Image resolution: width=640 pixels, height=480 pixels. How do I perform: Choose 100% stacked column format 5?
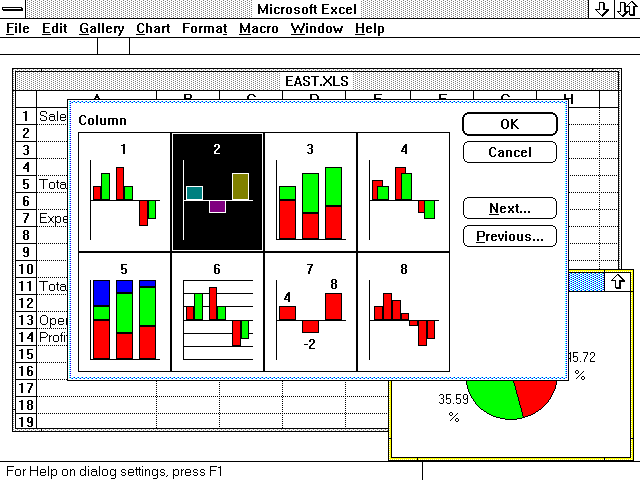(x=124, y=312)
